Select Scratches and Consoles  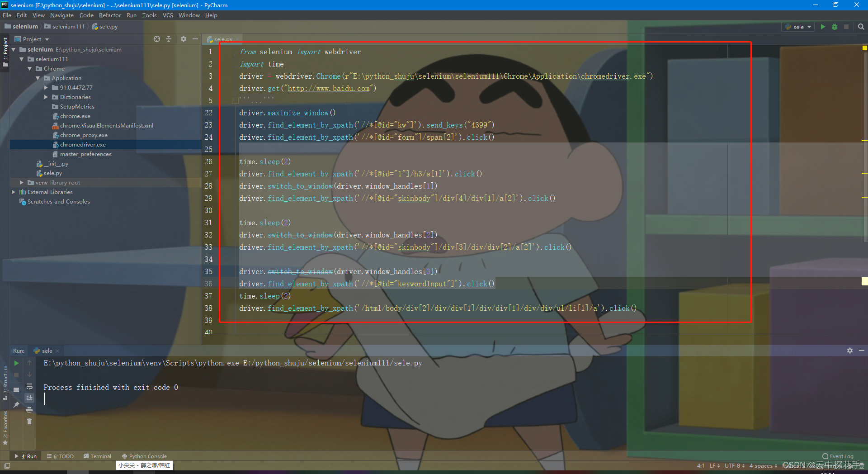pyautogui.click(x=58, y=202)
